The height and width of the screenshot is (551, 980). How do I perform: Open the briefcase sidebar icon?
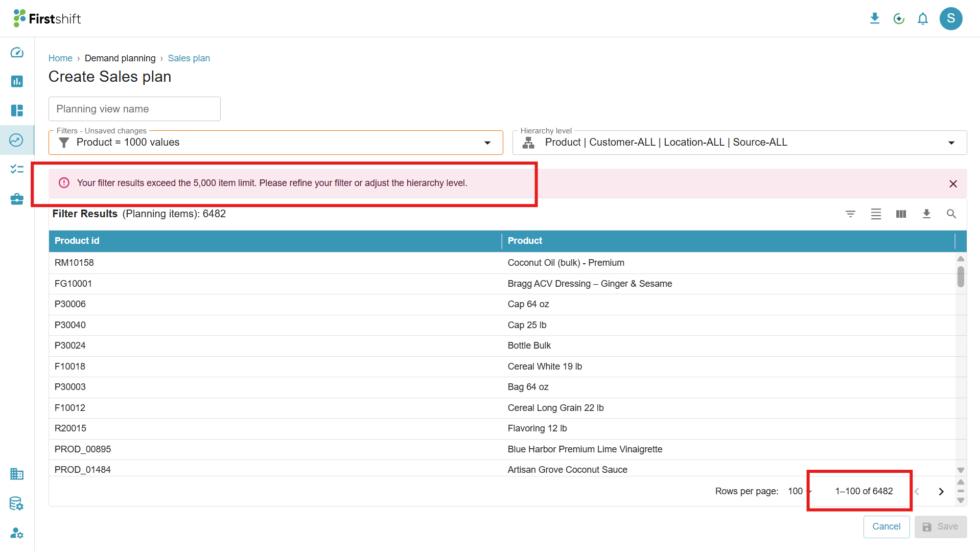(x=17, y=199)
